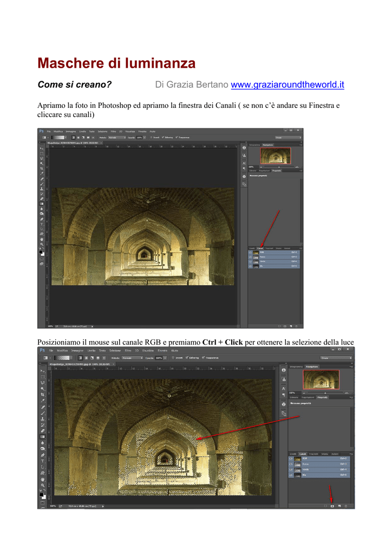Viewport: 392px width, 555px height.
Task: Select the Type tool in lower screenshot
Action: tap(43, 461)
